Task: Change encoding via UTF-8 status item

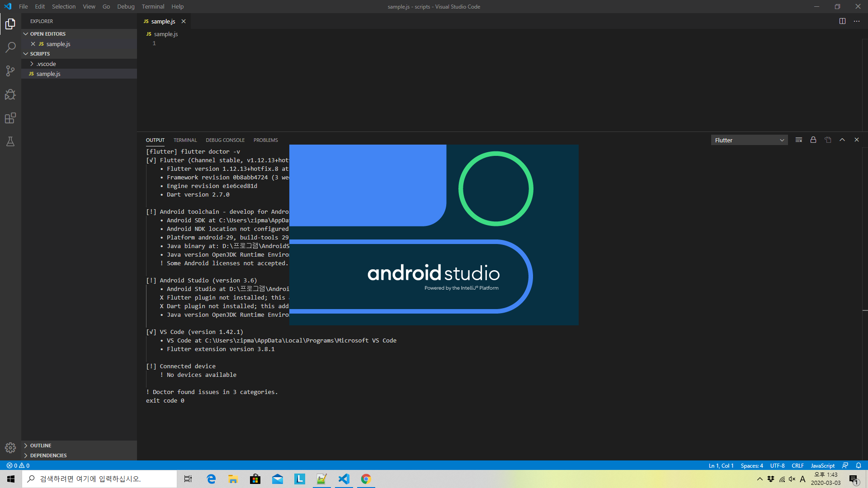Action: pyautogui.click(x=778, y=465)
